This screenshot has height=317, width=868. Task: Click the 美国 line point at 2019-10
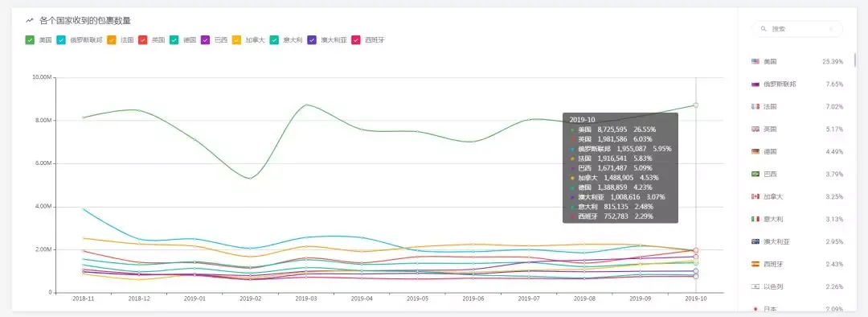(695, 105)
